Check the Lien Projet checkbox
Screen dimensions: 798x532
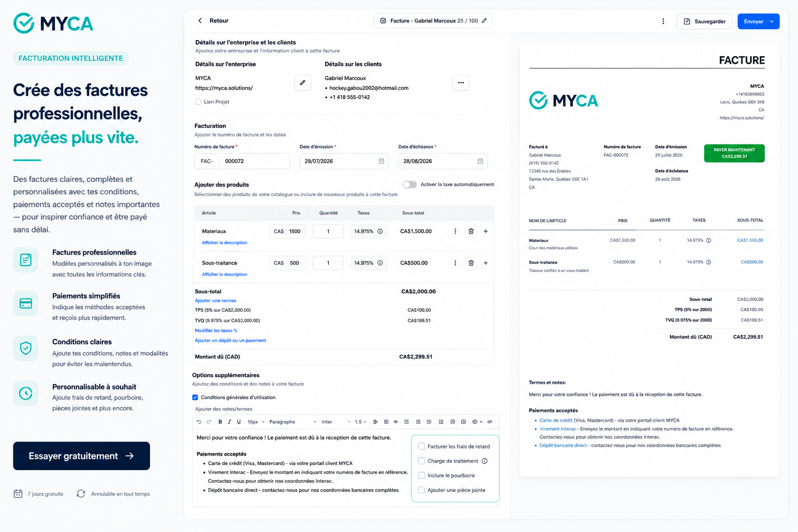point(198,102)
